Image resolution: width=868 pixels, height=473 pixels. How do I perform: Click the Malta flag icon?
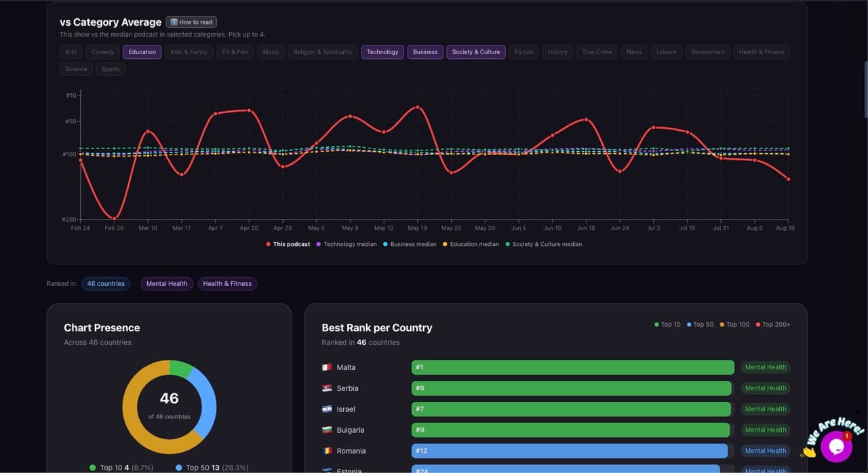[327, 367]
